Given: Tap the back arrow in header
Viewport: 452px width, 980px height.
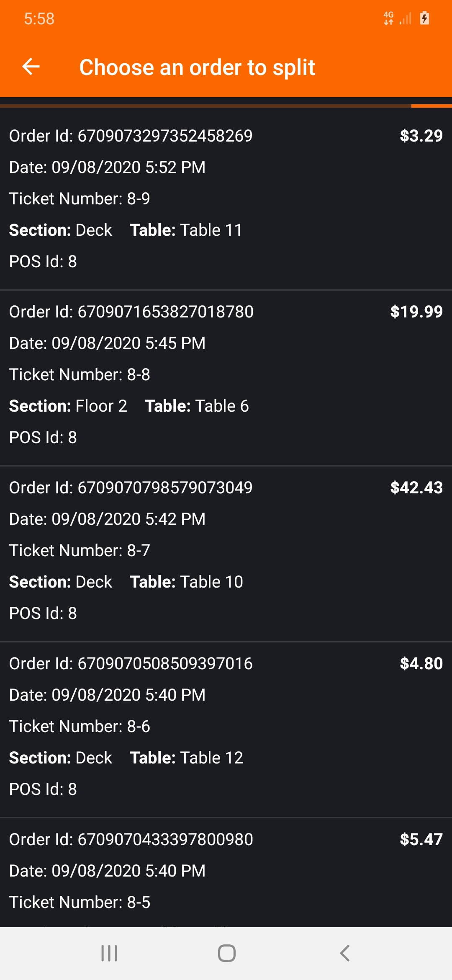Looking at the screenshot, I should coord(31,67).
